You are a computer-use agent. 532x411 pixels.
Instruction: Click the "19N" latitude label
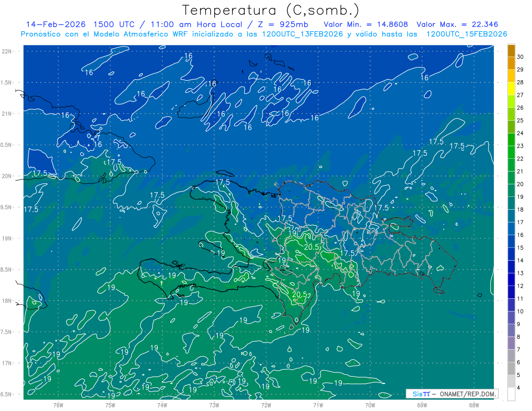(7, 238)
